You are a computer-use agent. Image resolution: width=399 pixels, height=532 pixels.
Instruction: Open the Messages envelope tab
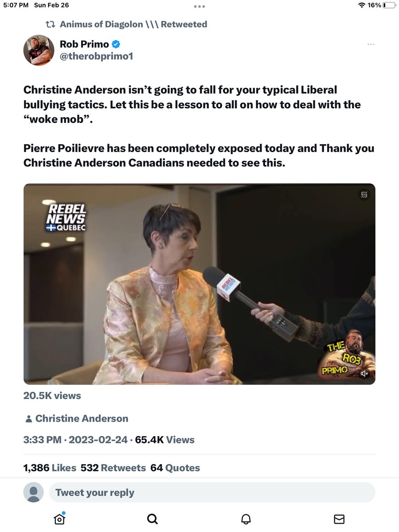click(x=339, y=519)
